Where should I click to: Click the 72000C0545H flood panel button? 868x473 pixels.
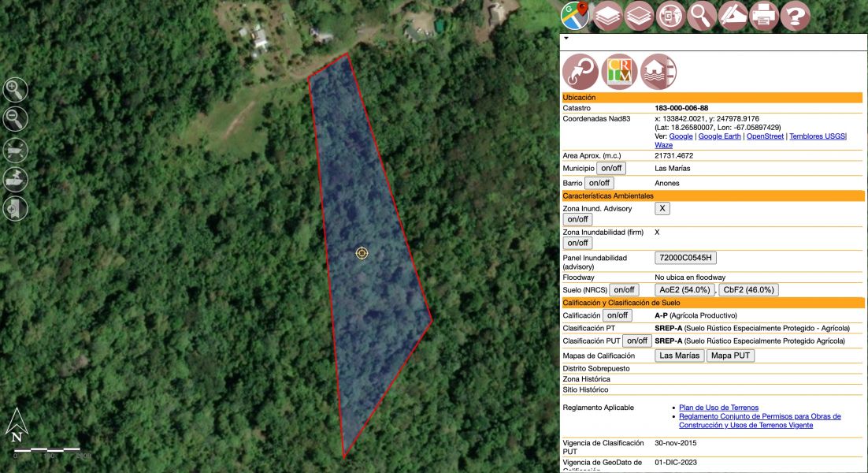pos(685,258)
